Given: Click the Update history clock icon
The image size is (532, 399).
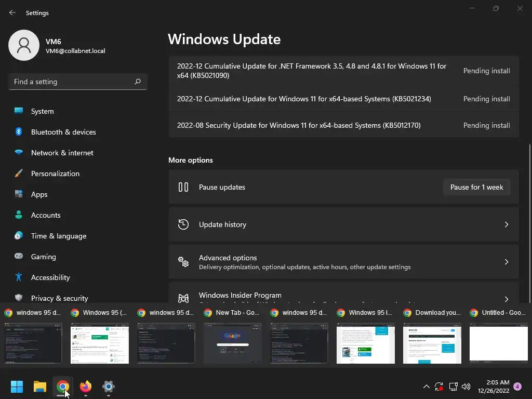Looking at the screenshot, I should click(183, 224).
